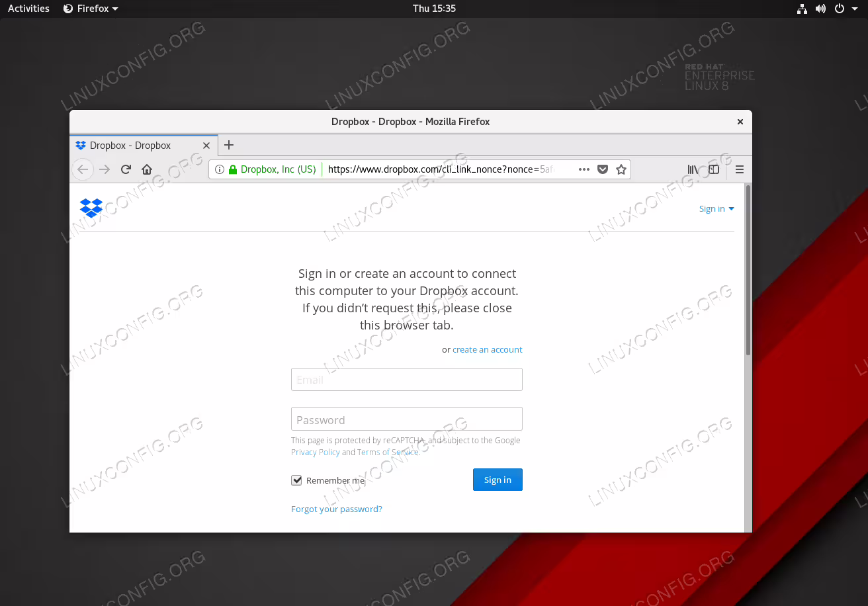
Task: Open the create an account link
Action: point(488,349)
